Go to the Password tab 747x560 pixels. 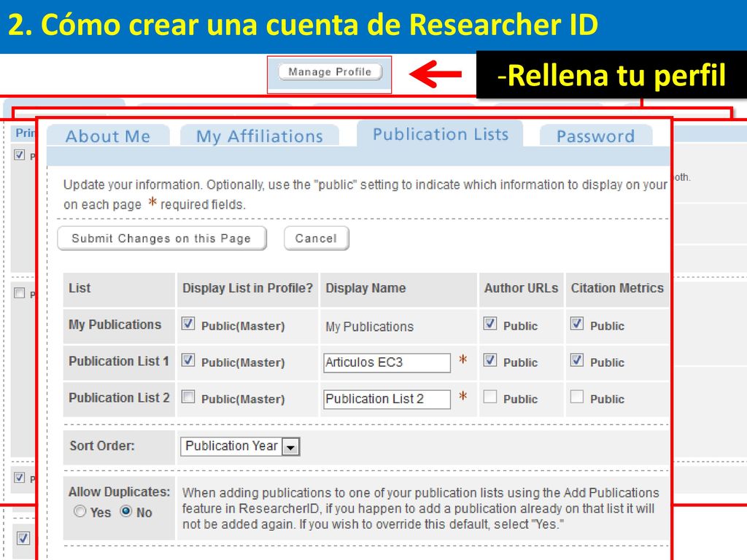click(x=595, y=136)
